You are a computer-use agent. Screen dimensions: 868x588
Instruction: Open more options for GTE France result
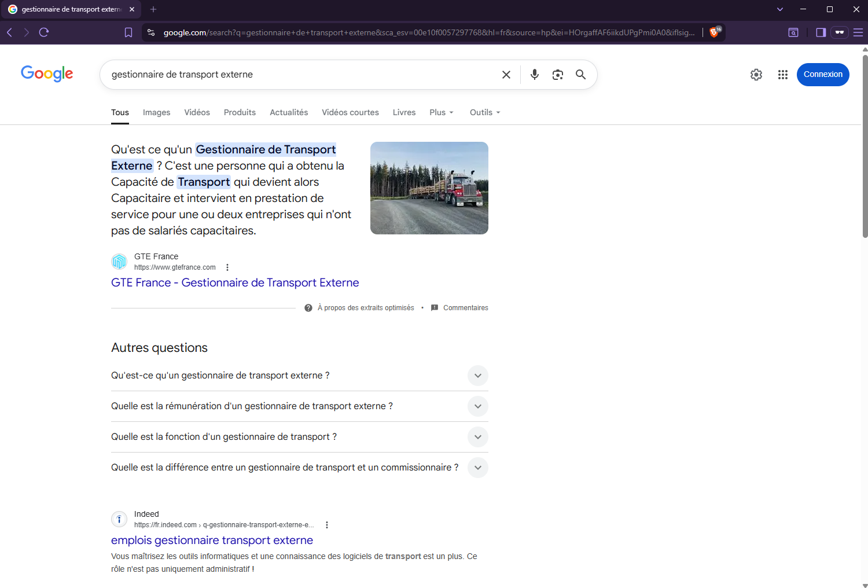(227, 267)
